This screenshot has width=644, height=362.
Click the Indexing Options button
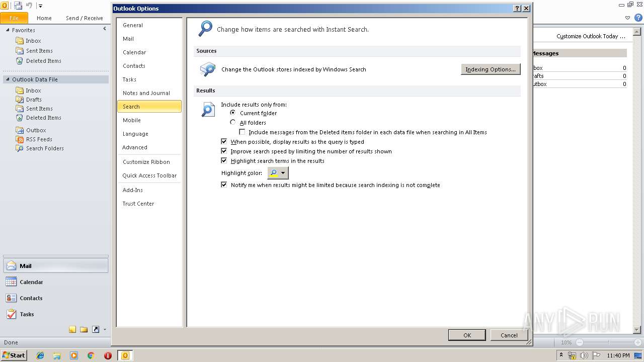[x=491, y=69]
